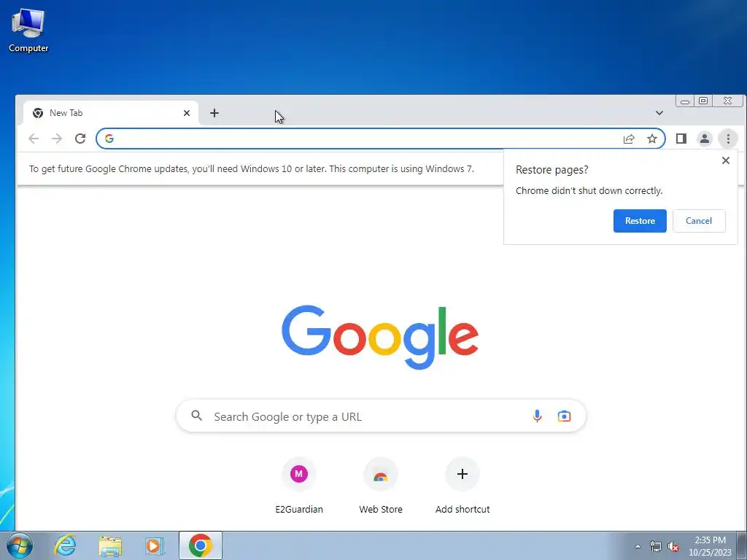Click the Restore button

[640, 221]
